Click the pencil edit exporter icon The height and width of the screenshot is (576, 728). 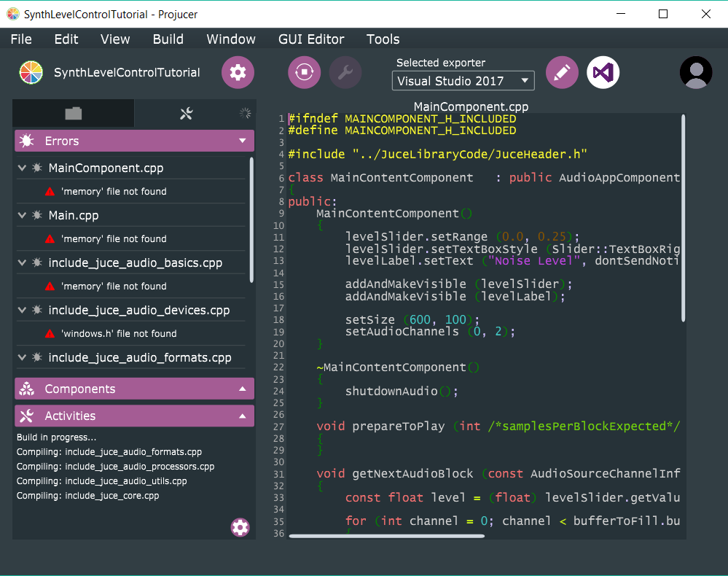562,72
